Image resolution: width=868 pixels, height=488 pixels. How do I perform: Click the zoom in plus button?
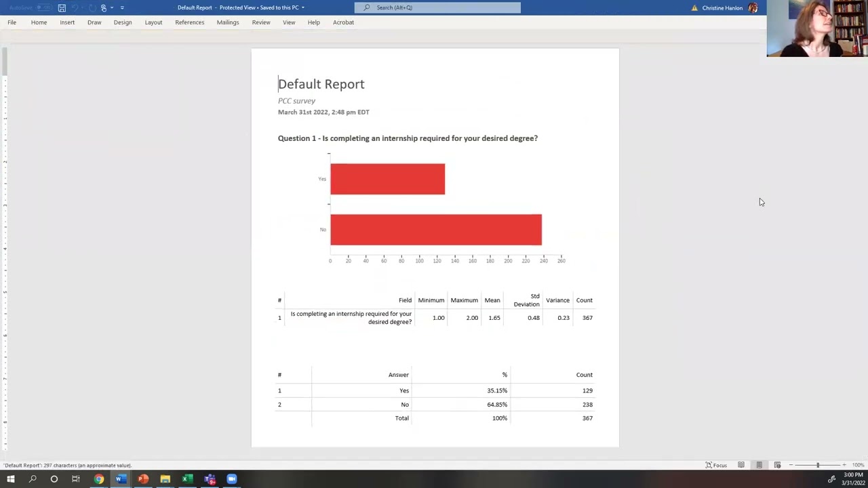coord(844,465)
